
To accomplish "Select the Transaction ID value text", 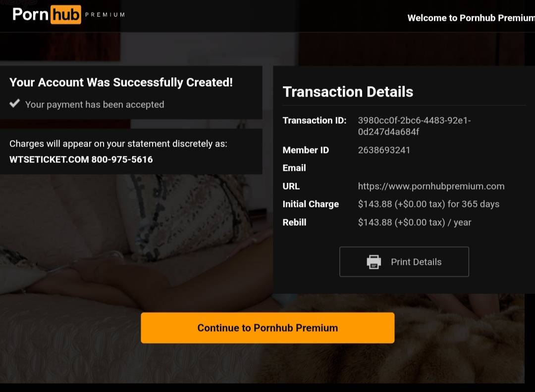I will [414, 126].
